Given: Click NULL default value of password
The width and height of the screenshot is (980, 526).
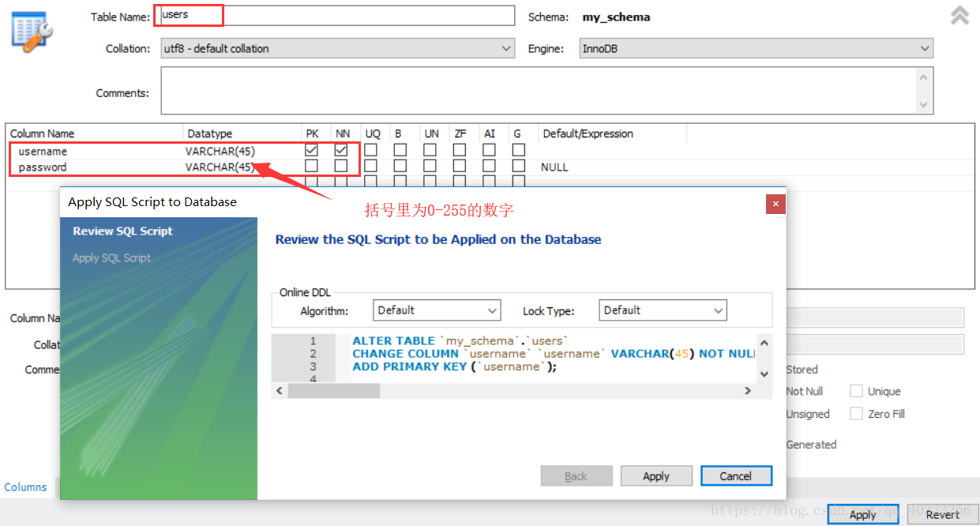Looking at the screenshot, I should point(554,167).
